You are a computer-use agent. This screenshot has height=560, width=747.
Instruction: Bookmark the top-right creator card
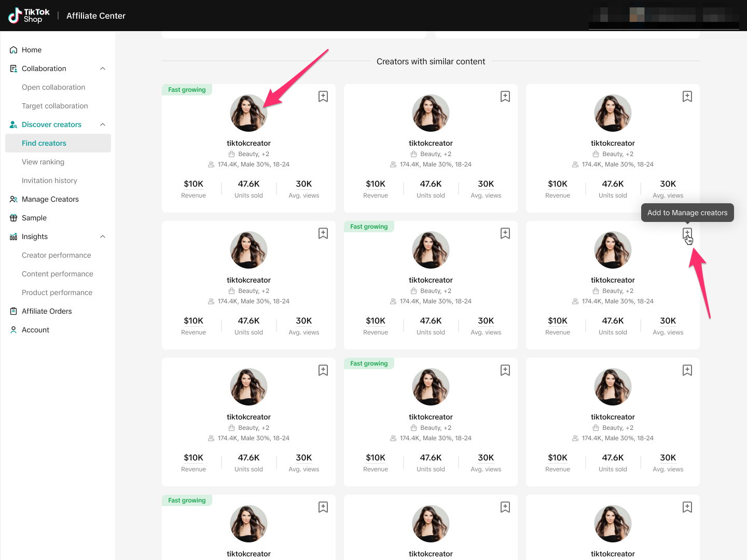(687, 96)
